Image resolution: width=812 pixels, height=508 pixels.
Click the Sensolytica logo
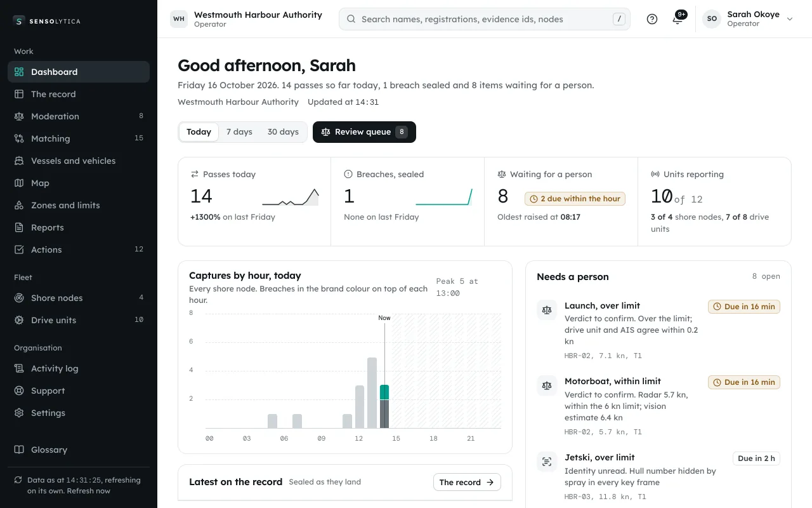tap(46, 21)
